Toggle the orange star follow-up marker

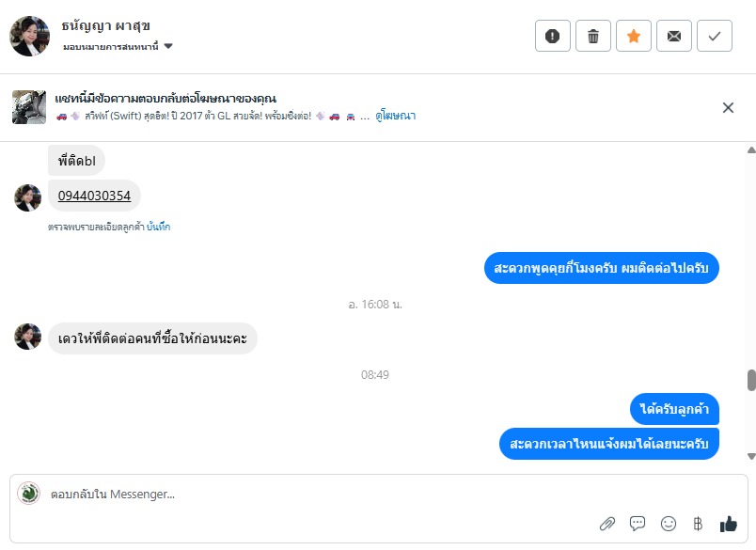click(x=634, y=36)
